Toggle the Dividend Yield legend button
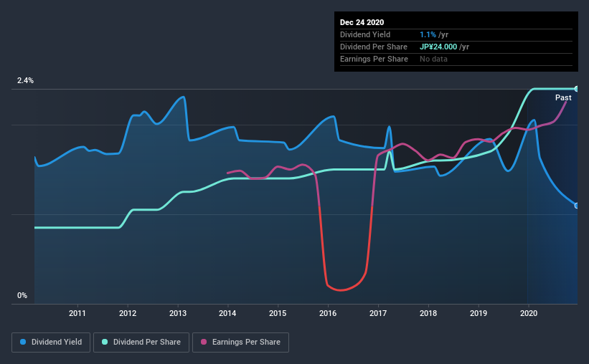This screenshot has height=364, width=589. tap(51, 343)
